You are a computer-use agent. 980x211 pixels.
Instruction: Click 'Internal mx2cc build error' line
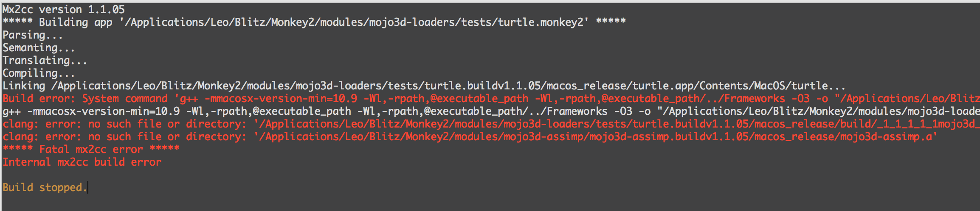82,162
